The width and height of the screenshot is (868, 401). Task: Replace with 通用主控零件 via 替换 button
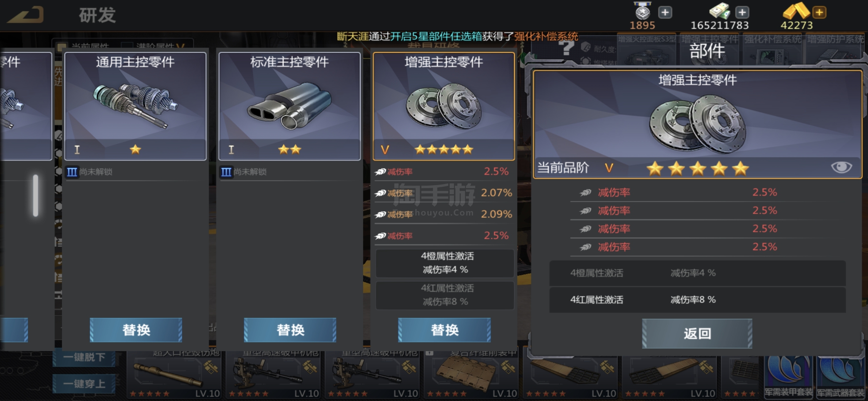136,330
